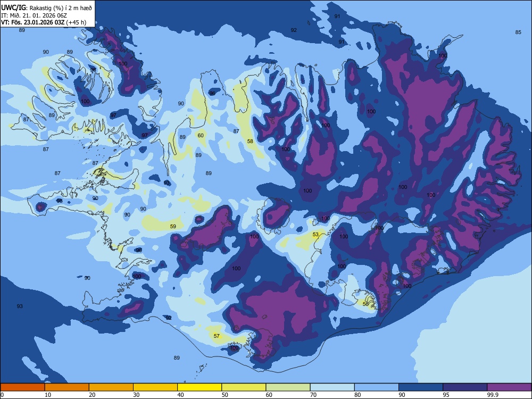Select the bright yellow 40–50 legend swatch
532x399 pixels.
(199, 387)
